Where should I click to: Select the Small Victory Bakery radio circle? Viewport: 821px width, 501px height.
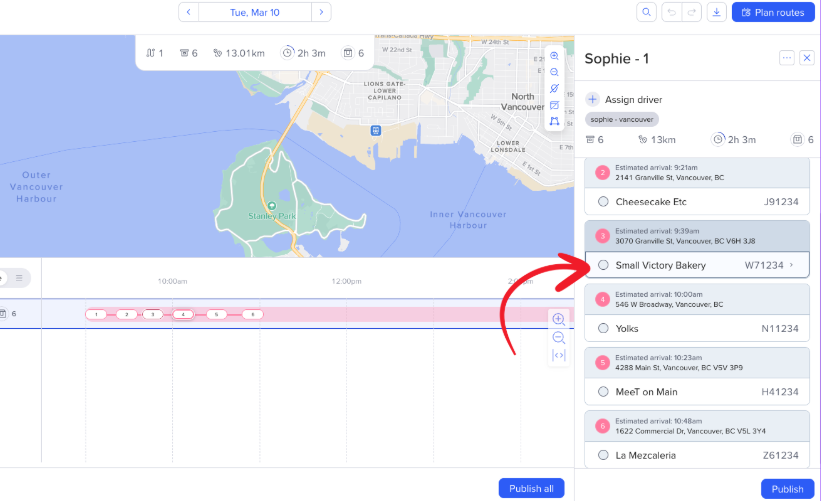click(x=603, y=265)
